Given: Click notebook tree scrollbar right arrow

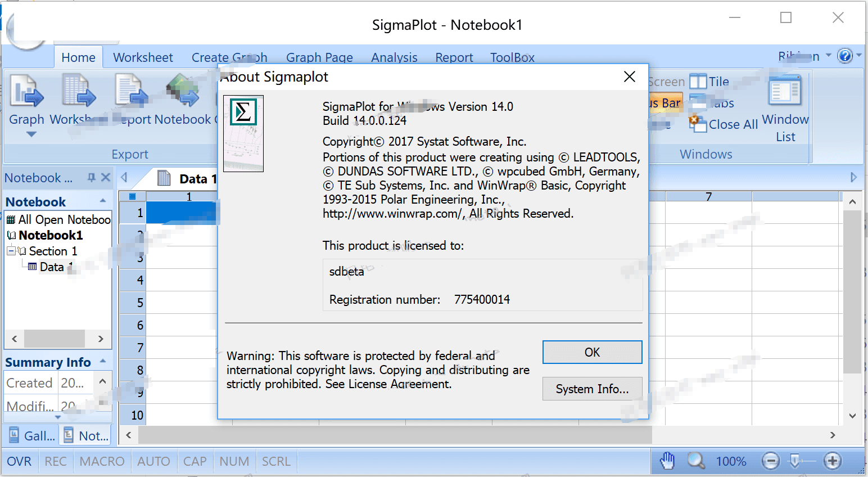Looking at the screenshot, I should click(x=101, y=339).
